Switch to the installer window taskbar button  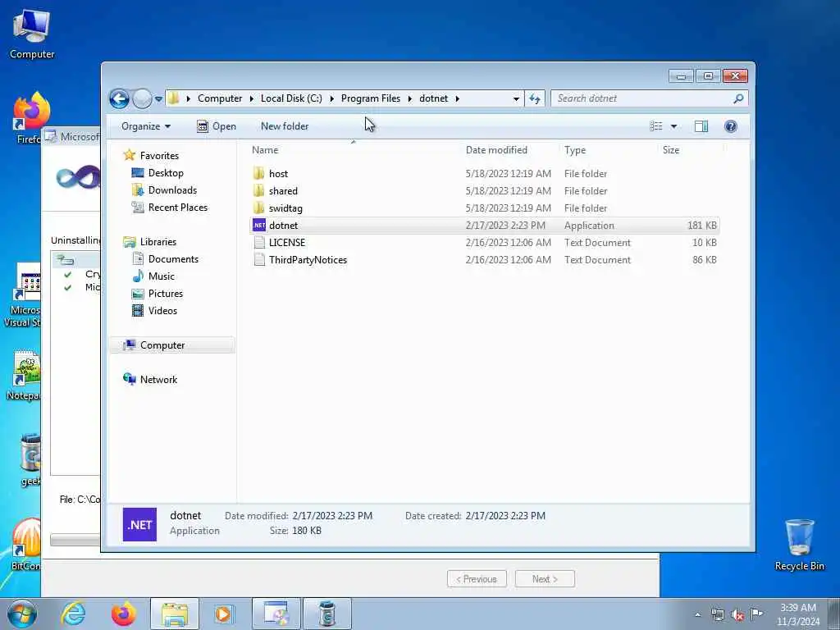(276, 614)
